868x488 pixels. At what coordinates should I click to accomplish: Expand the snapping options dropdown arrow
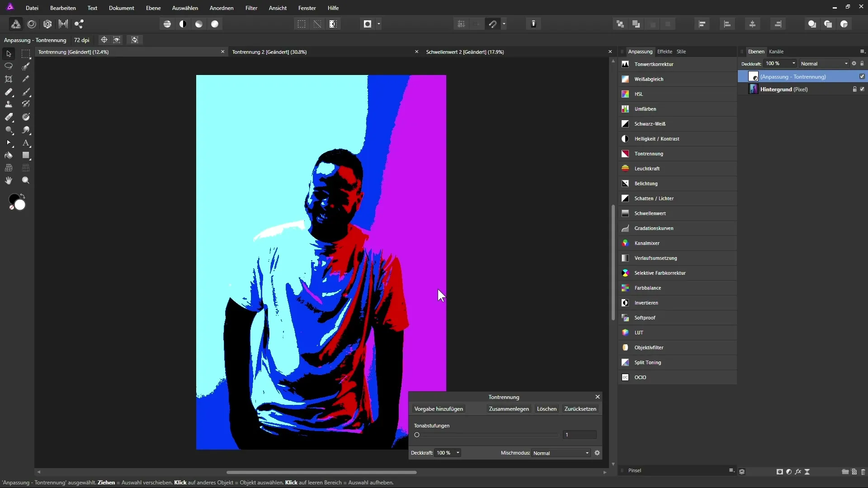(504, 24)
